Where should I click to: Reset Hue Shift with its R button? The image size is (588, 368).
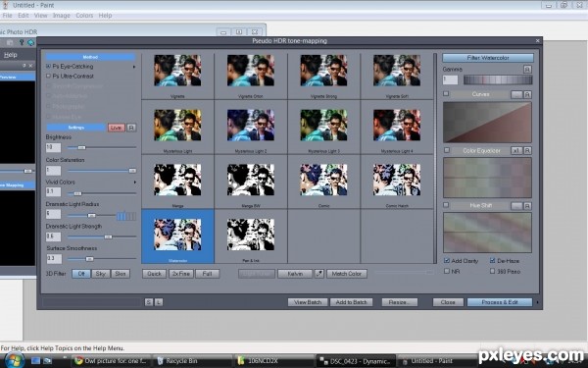pyautogui.click(x=527, y=206)
